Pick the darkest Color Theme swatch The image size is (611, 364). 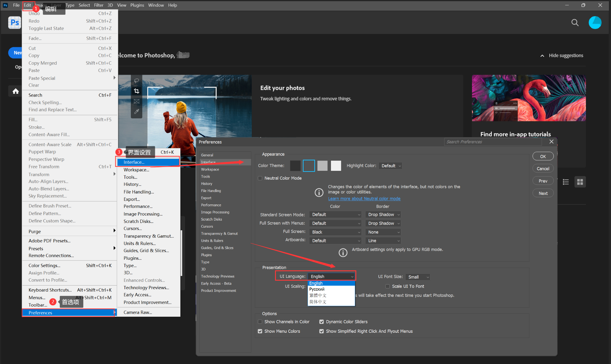[295, 166]
